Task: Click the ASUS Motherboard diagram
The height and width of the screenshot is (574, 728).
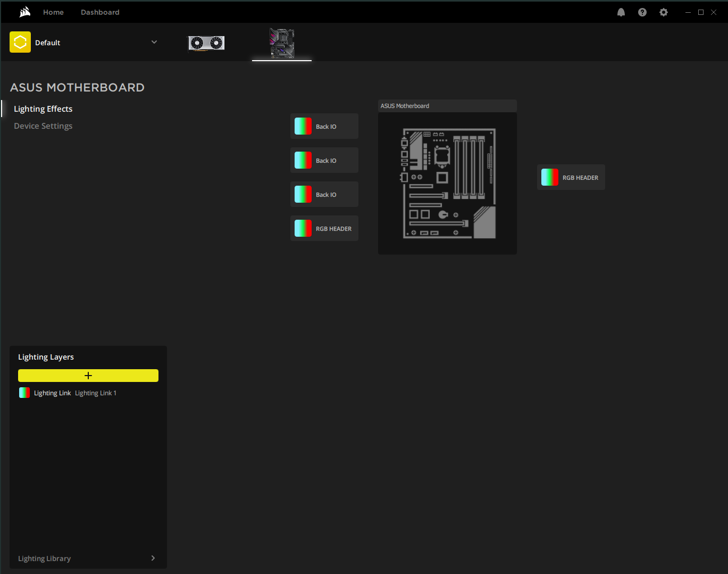Action: point(448,183)
